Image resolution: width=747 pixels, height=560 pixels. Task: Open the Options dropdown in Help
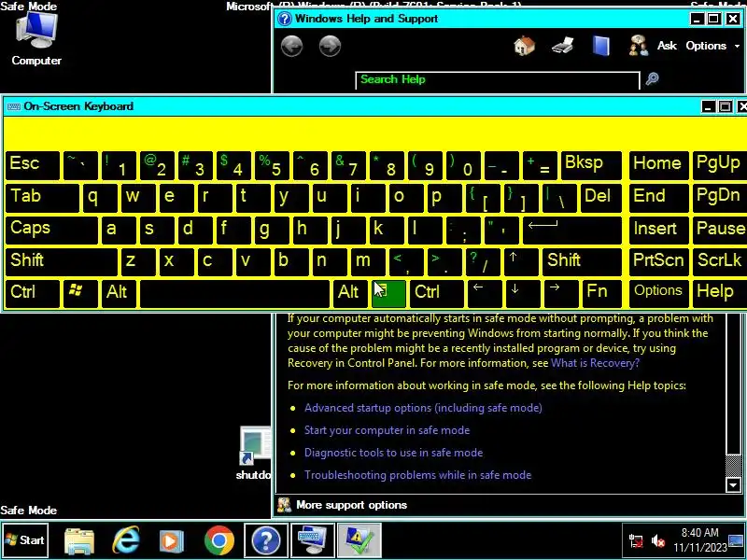[712, 46]
